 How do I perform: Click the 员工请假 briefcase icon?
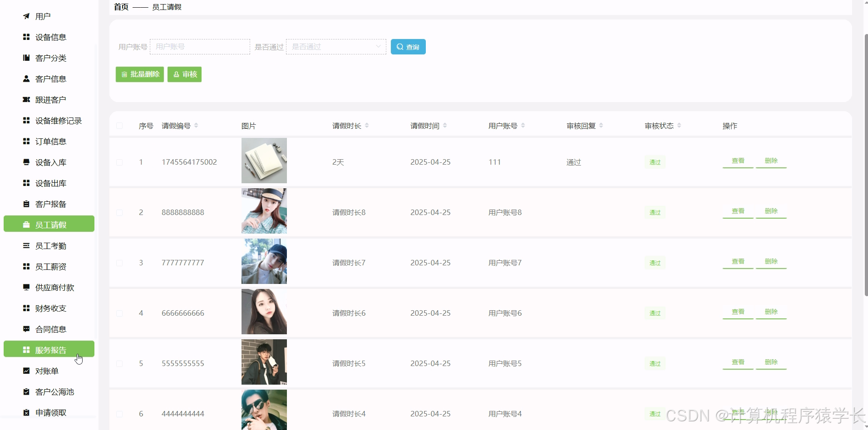[x=26, y=225]
